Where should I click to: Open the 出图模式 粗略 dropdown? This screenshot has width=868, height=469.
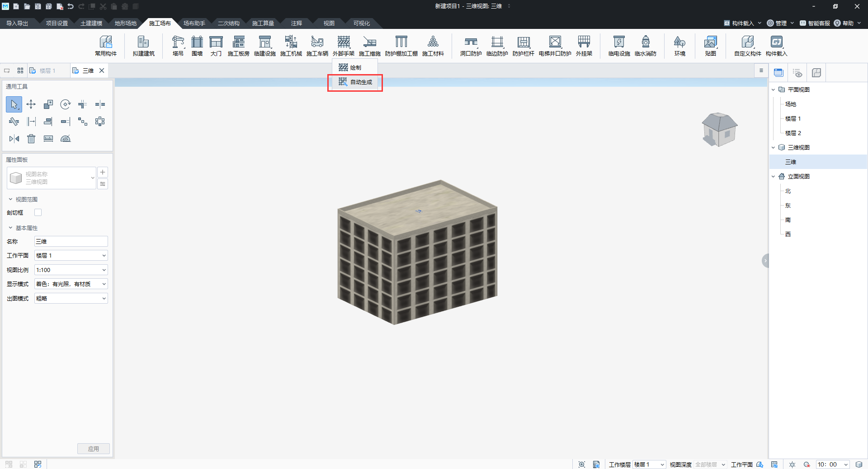(x=71, y=298)
